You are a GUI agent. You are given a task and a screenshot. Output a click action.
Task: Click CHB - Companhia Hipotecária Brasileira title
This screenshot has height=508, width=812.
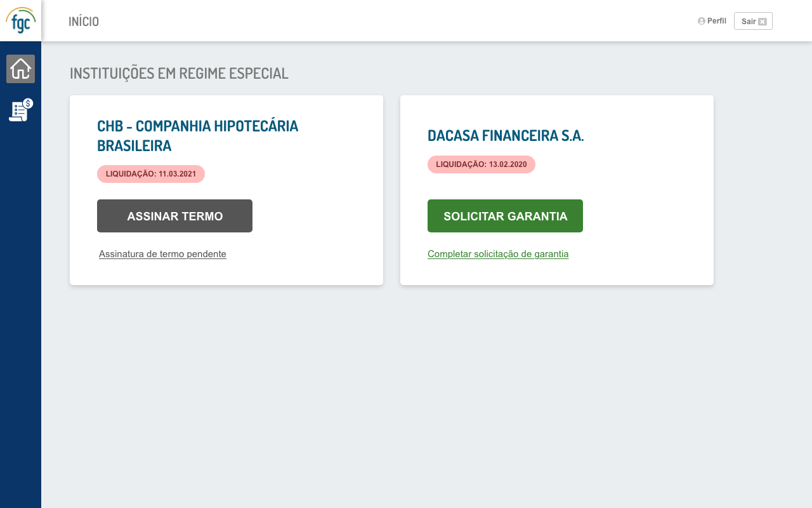pos(198,136)
